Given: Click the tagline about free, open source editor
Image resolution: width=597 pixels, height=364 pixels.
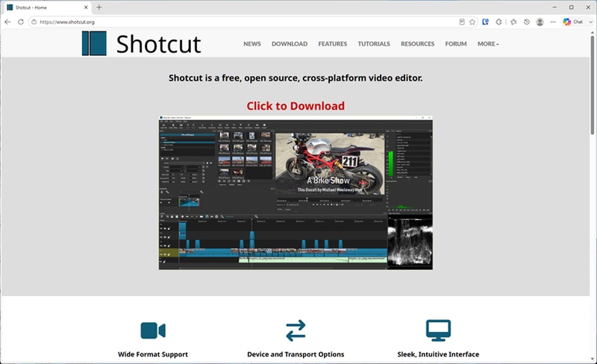Looking at the screenshot, I should click(x=296, y=78).
